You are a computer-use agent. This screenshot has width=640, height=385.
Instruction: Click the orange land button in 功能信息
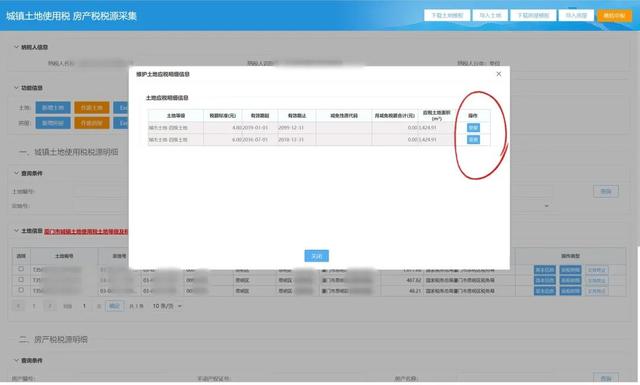pos(92,108)
